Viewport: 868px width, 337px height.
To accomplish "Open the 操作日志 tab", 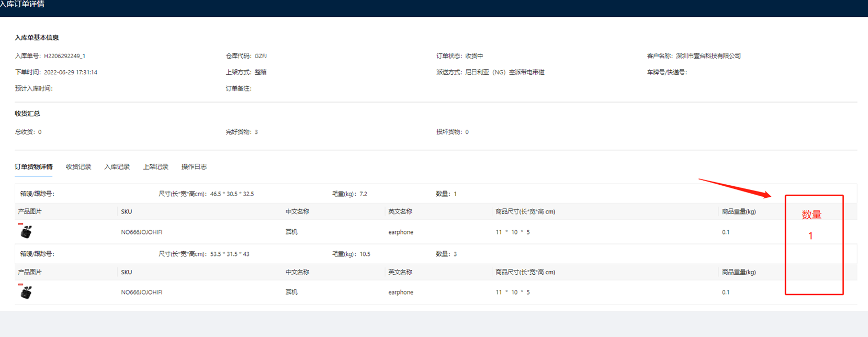I will click(194, 167).
